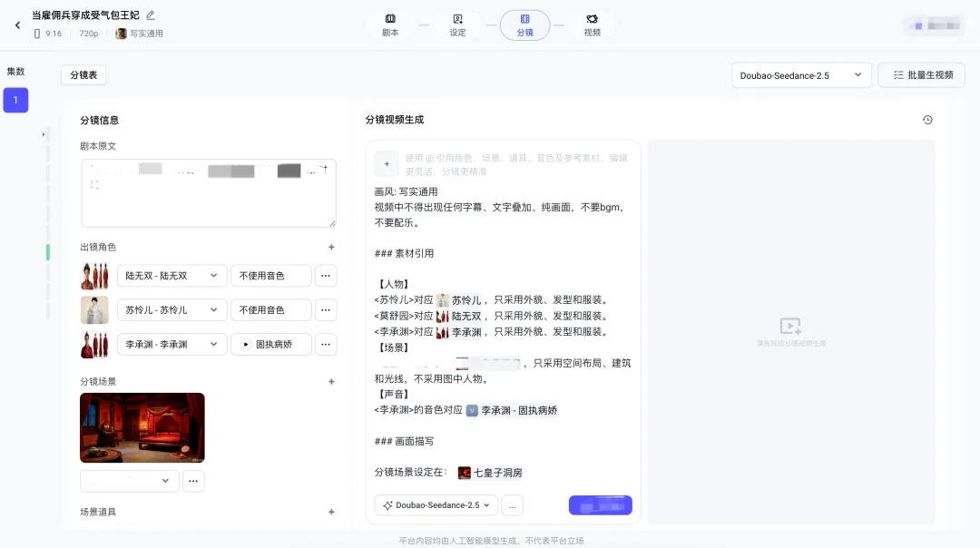This screenshot has height=548, width=980.
Task: Click the plus button in prompt box
Action: pyautogui.click(x=387, y=164)
